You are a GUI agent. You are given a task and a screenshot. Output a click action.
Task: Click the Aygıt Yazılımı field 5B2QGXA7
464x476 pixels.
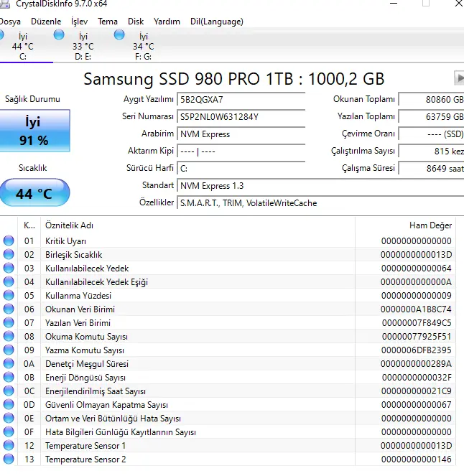coord(241,100)
